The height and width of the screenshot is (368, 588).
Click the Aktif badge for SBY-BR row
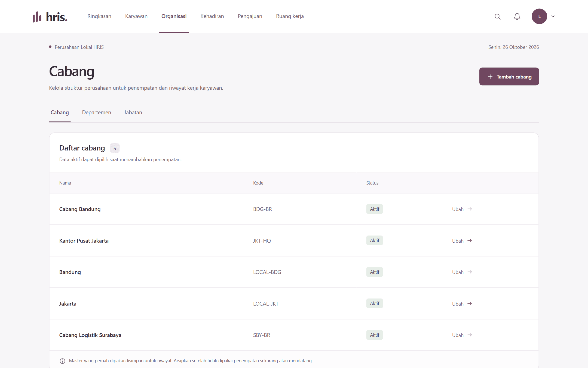click(x=375, y=335)
